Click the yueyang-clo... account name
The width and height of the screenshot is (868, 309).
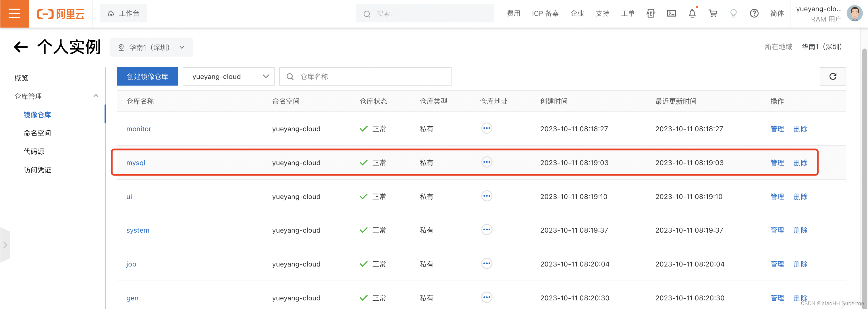pos(819,9)
